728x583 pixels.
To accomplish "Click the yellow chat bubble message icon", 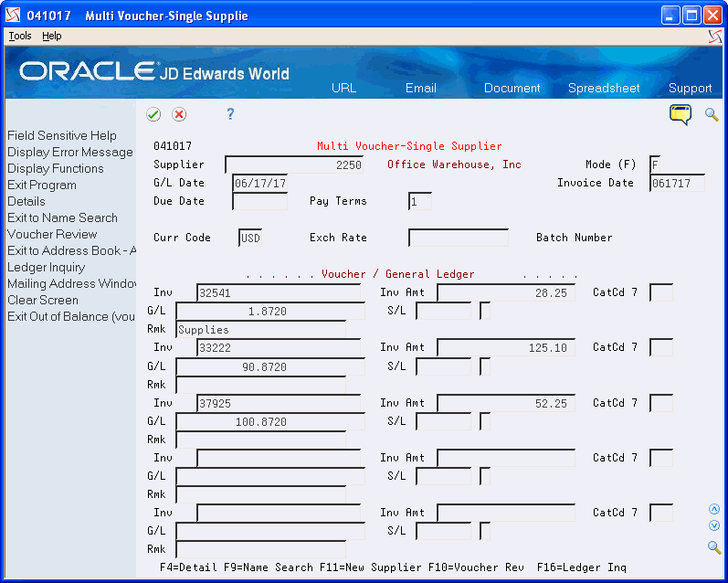I will 681,114.
